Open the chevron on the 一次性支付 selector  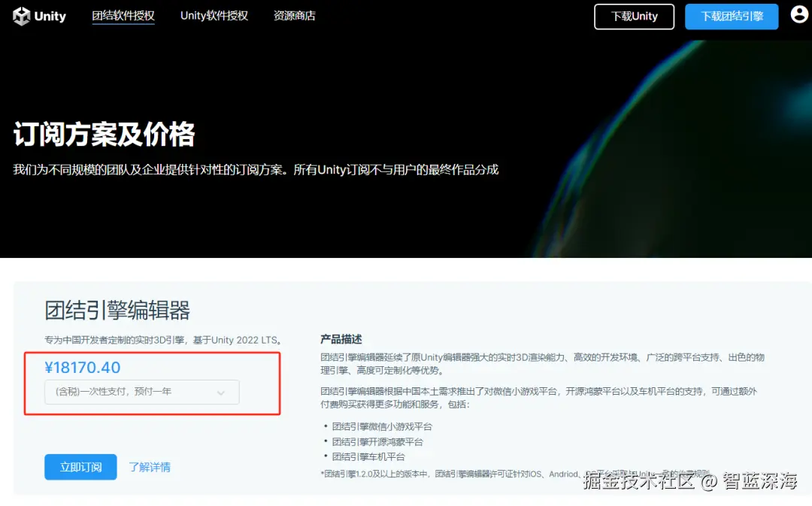220,392
